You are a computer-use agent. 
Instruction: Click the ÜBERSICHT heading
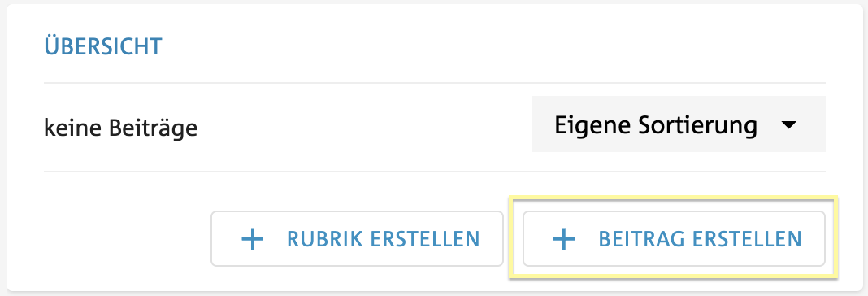click(103, 46)
